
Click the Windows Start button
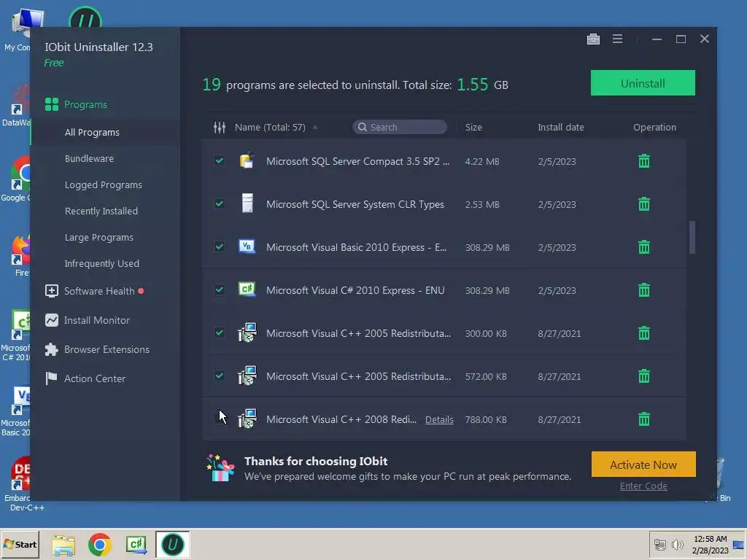click(20, 544)
